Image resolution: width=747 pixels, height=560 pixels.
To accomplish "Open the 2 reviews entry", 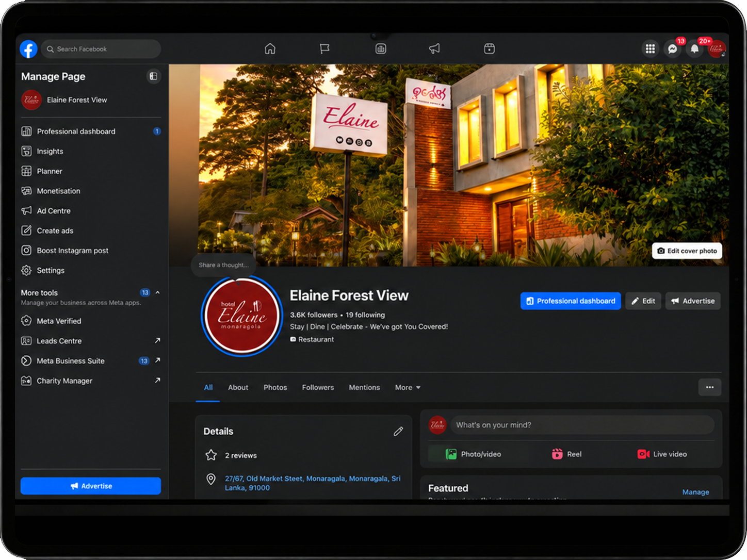I will [x=241, y=455].
